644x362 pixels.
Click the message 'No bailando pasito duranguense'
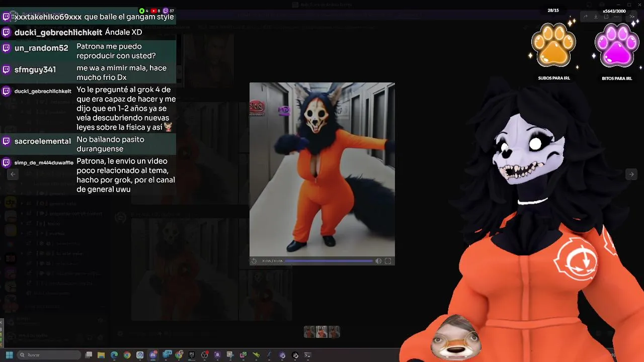point(110,144)
